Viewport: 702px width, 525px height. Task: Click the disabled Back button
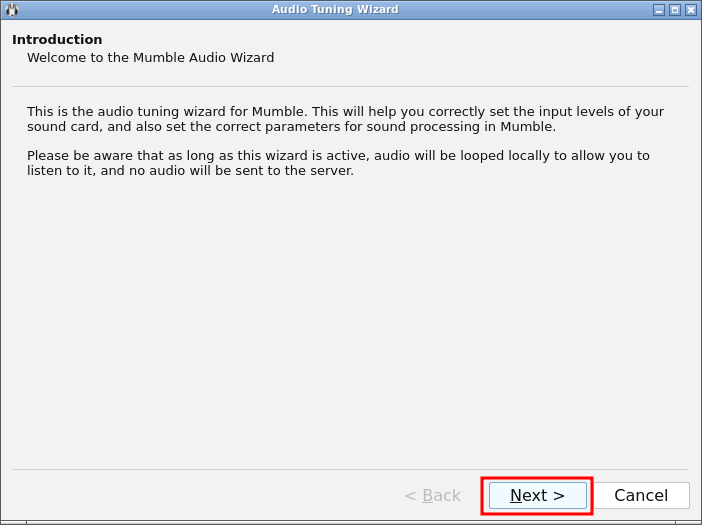pos(432,496)
